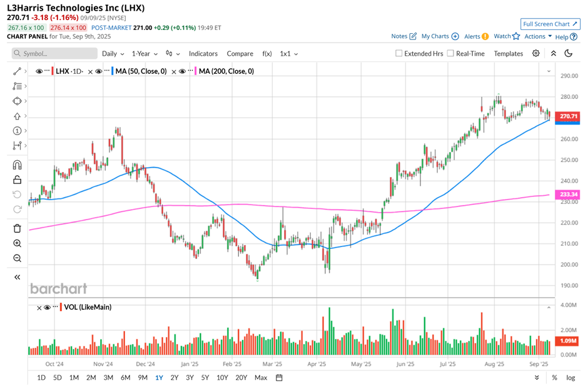Select the 6M time range
The height and width of the screenshot is (386, 588).
point(125,377)
